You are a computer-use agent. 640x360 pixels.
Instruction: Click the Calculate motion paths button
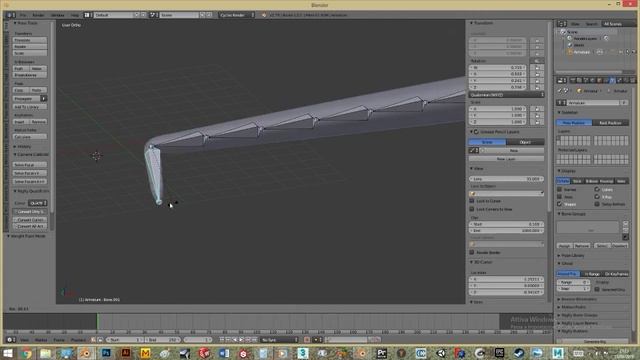(x=30, y=137)
